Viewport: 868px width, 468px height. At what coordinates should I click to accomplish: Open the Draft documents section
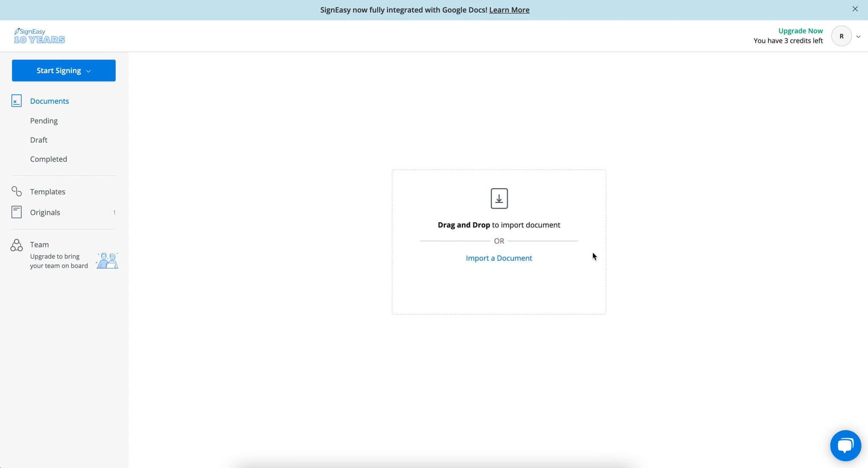(x=39, y=140)
